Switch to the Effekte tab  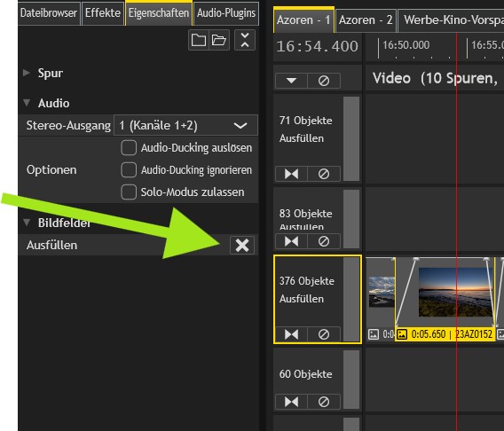click(103, 13)
